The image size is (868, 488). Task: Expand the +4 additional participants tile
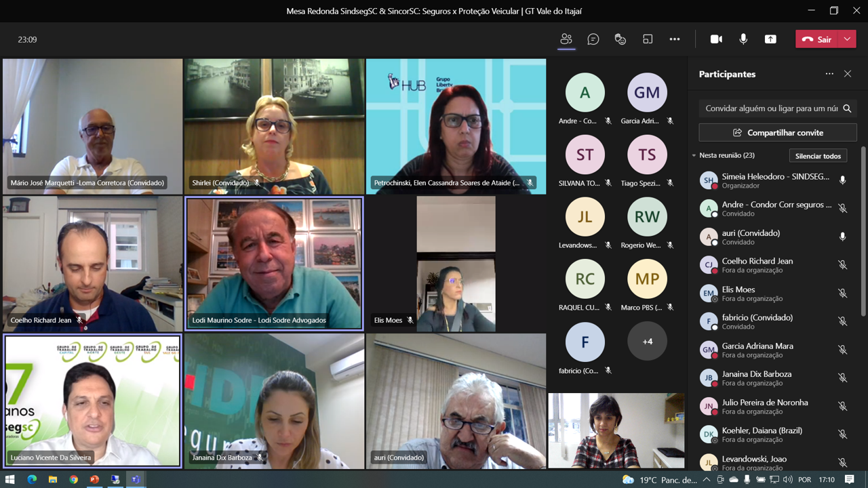pos(647,342)
